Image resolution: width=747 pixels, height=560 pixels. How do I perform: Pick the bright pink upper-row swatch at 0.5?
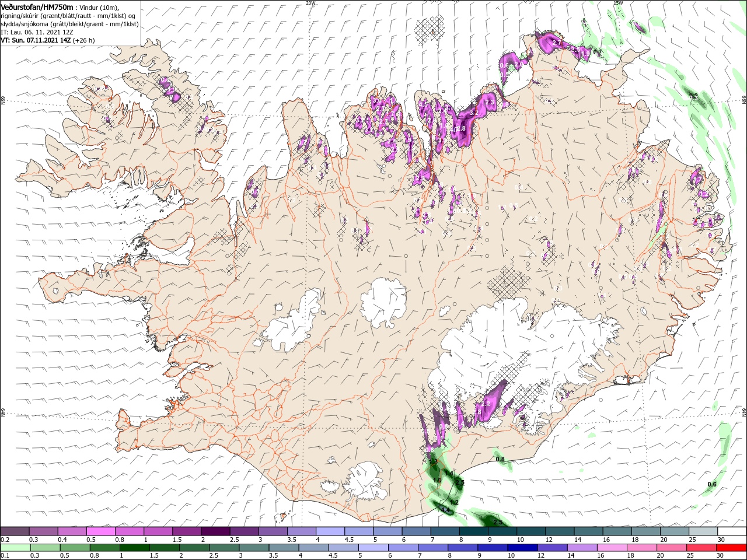pos(100,531)
